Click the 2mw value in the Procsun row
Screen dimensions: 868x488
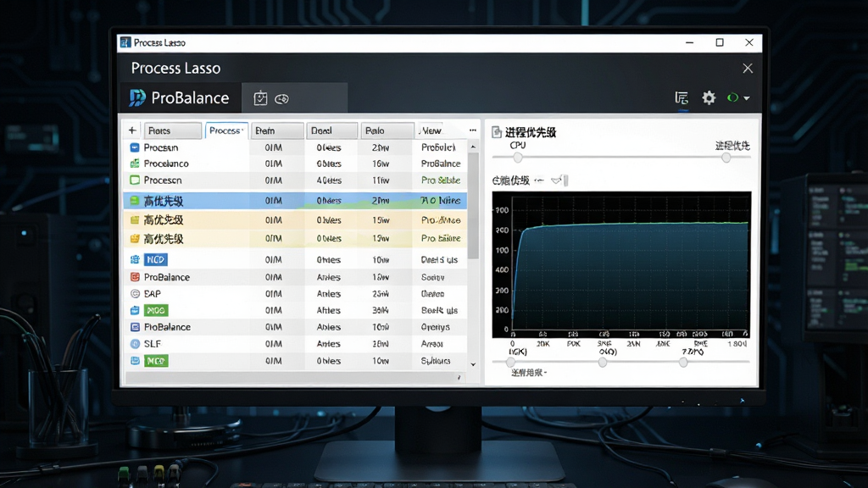click(381, 147)
